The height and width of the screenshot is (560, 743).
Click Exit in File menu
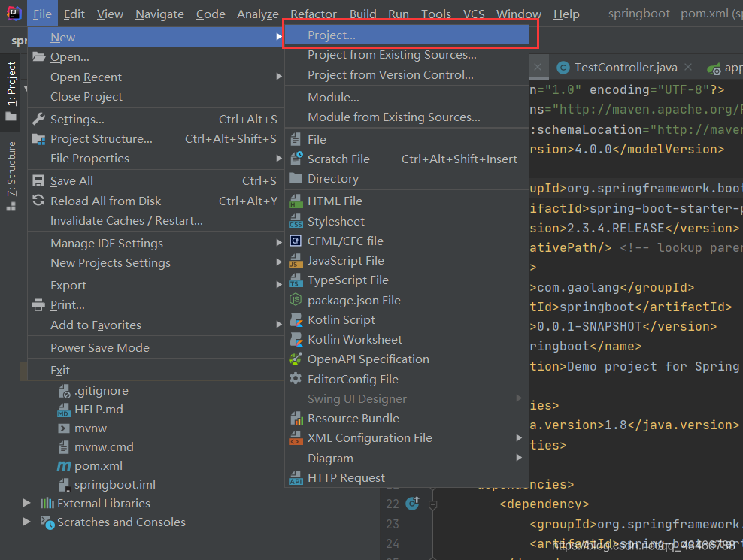[156, 370]
